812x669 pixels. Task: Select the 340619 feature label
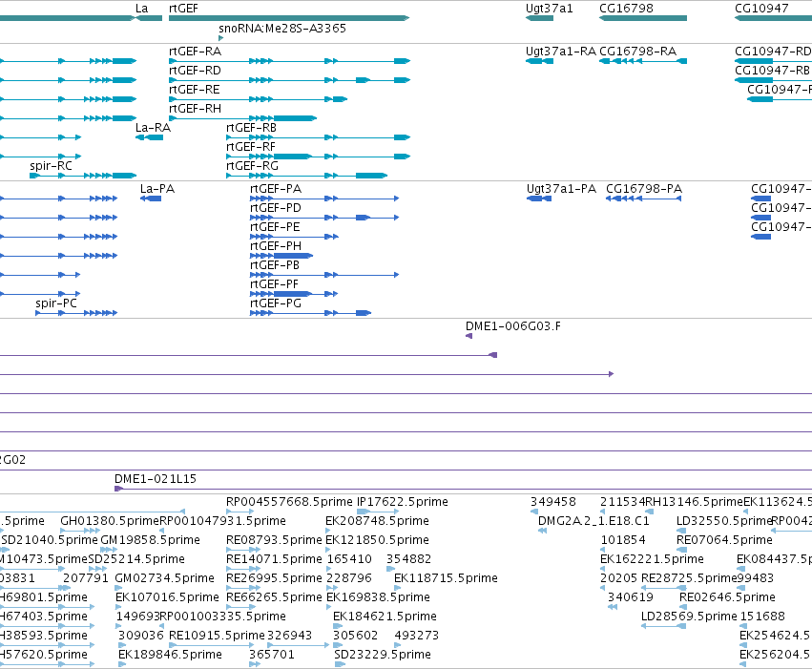(x=631, y=597)
